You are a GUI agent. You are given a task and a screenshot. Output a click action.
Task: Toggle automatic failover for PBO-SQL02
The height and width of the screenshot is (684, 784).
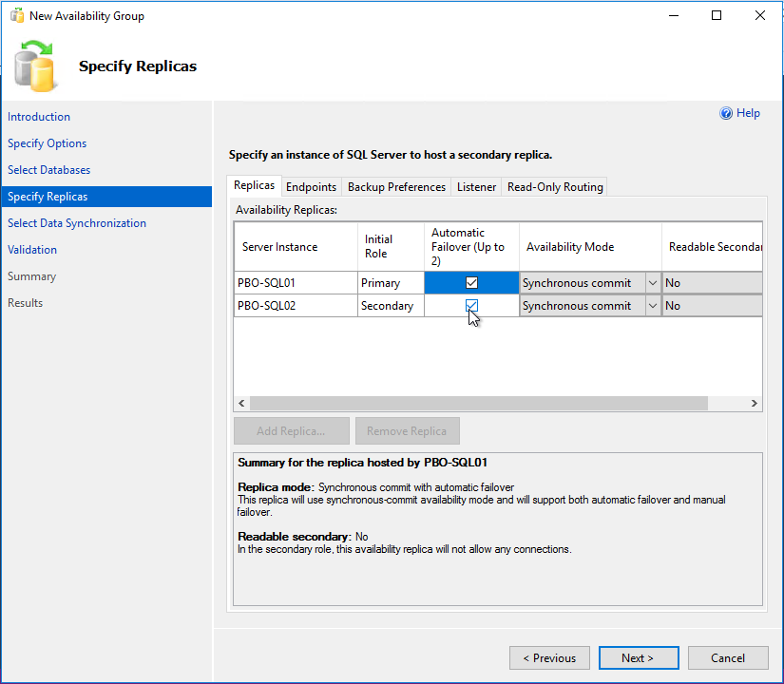tap(471, 306)
